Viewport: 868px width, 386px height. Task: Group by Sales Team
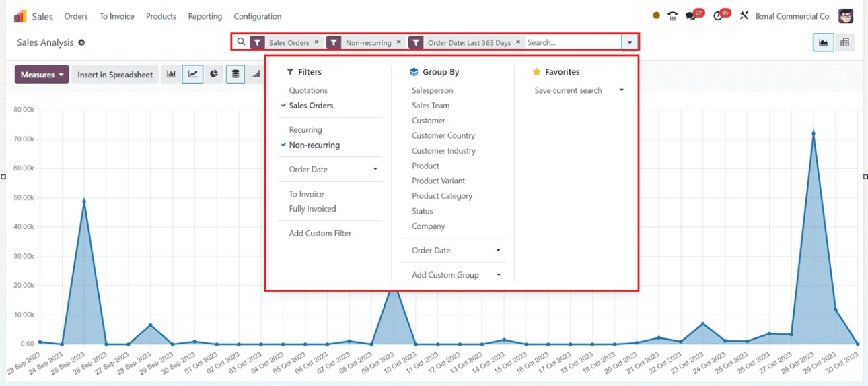(x=431, y=106)
